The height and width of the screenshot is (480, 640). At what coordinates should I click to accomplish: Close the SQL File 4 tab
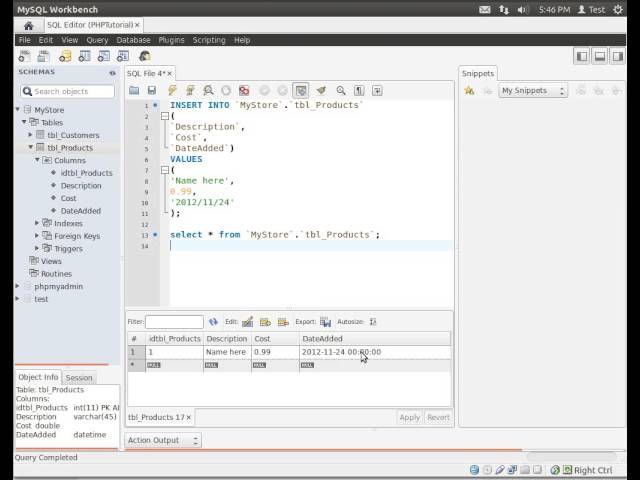tap(169, 74)
